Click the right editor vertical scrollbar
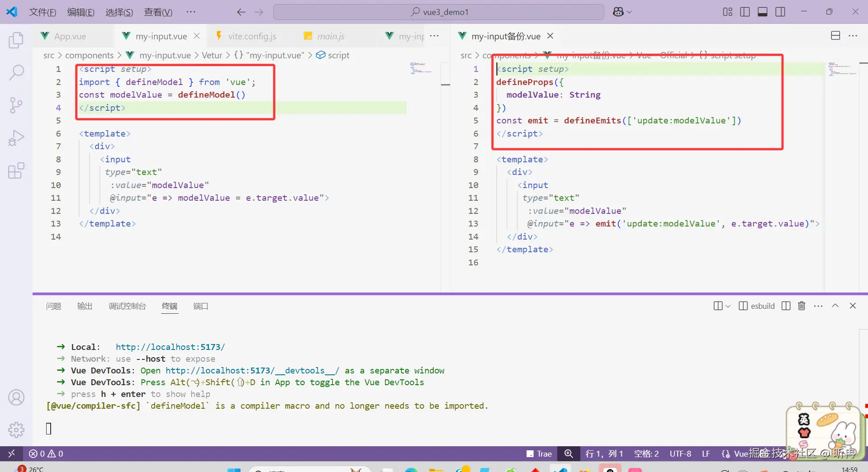The height and width of the screenshot is (472, 868). point(863,176)
